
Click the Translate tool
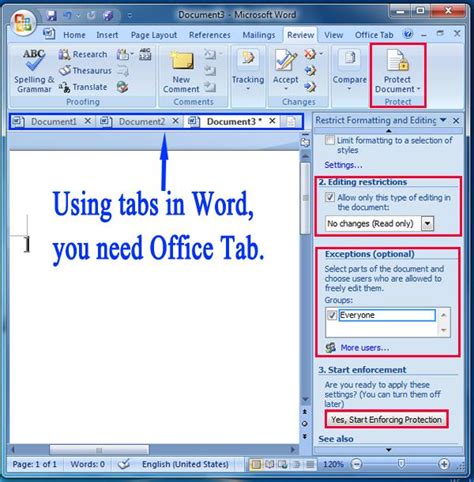tap(83, 87)
